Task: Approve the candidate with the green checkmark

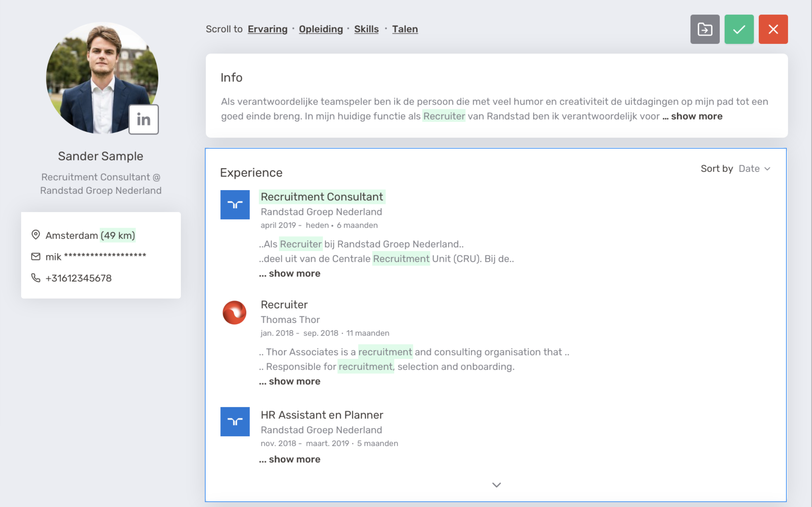Action: (x=739, y=29)
